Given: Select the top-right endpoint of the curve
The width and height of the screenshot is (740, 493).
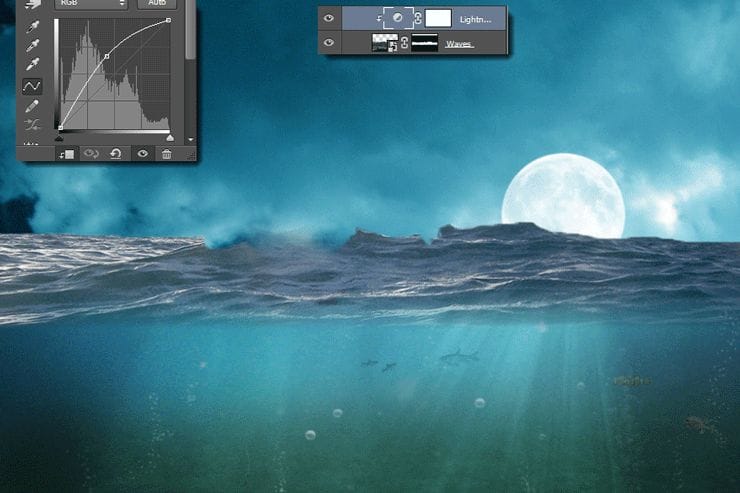Looking at the screenshot, I should click(168, 20).
